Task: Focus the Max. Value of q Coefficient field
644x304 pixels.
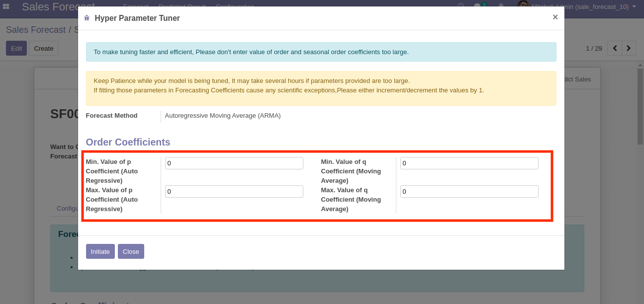Action: tap(469, 192)
